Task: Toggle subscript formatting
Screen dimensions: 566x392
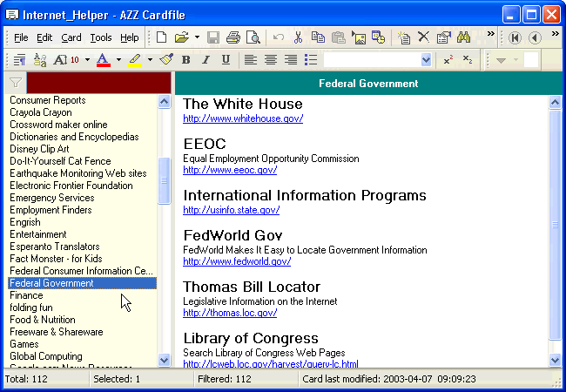Action: coord(468,59)
